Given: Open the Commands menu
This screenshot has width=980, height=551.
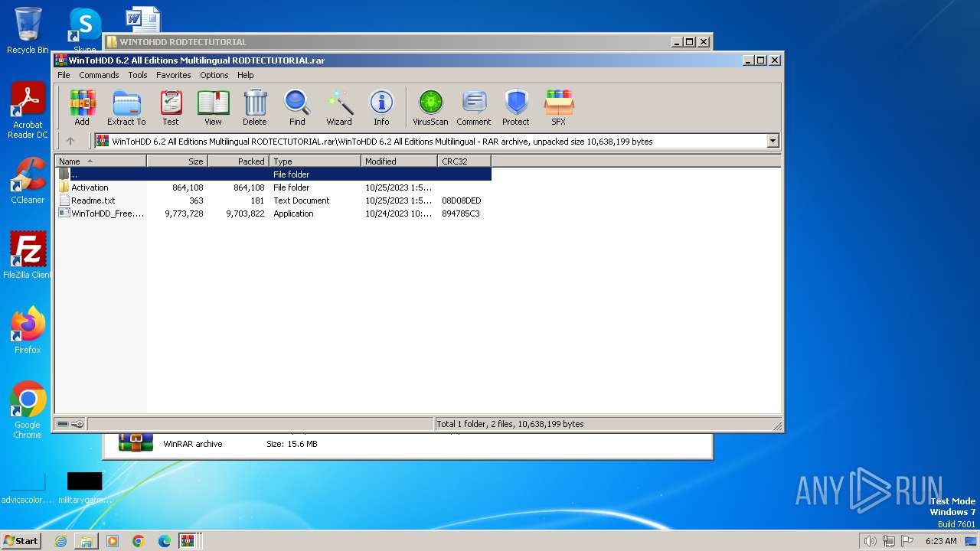Looking at the screenshot, I should 99,75.
